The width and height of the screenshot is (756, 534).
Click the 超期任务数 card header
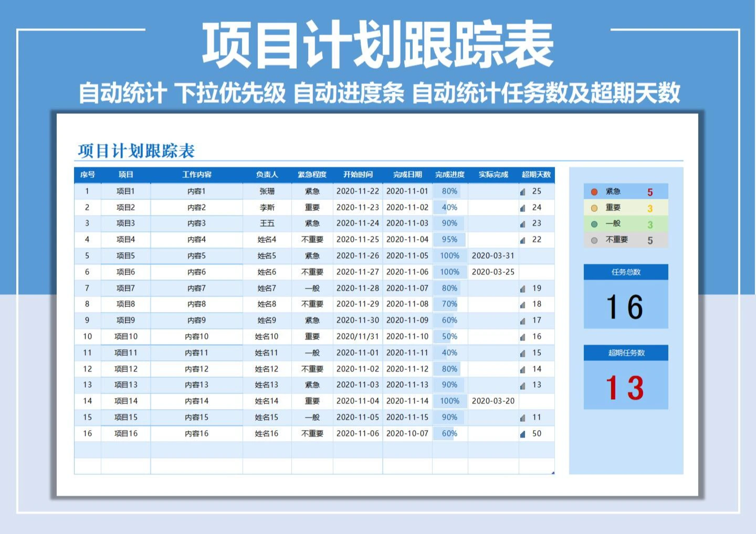click(x=626, y=353)
